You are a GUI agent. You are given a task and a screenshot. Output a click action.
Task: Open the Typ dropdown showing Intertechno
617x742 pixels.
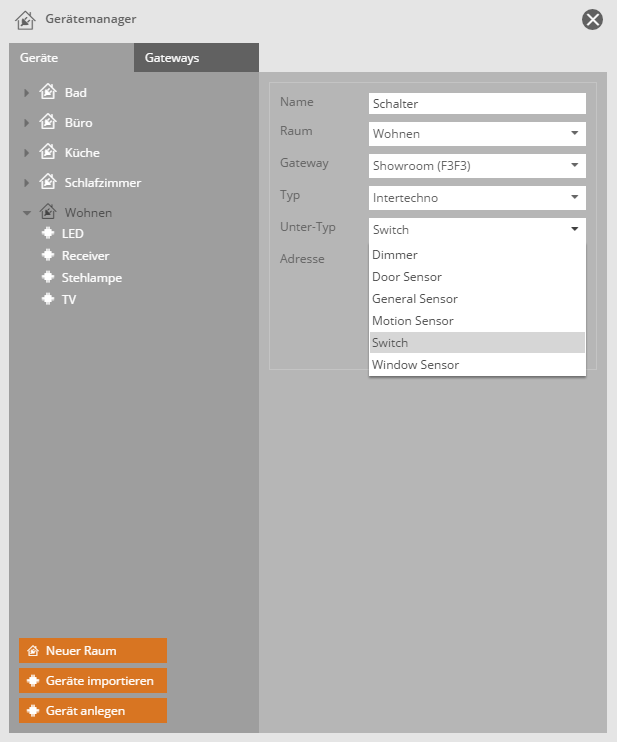tap(476, 198)
